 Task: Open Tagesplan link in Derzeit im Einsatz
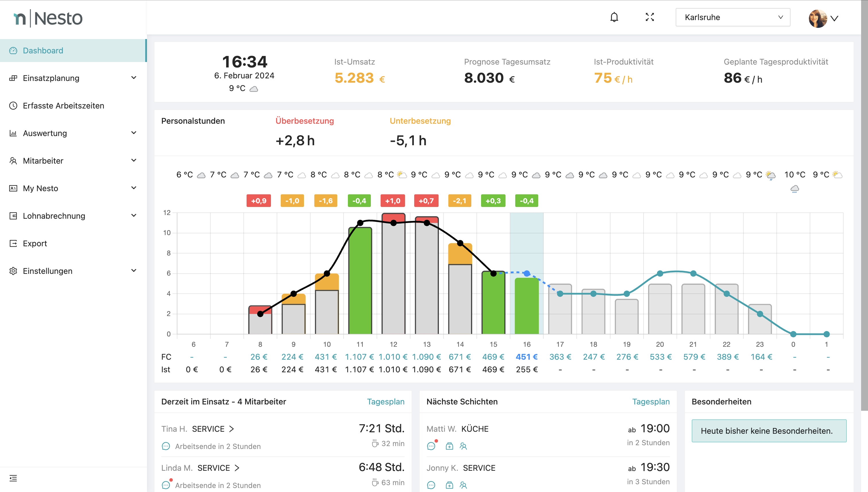pos(385,402)
